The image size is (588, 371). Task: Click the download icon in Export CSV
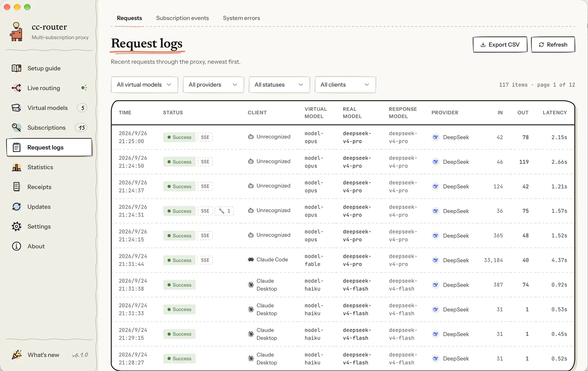(x=483, y=45)
